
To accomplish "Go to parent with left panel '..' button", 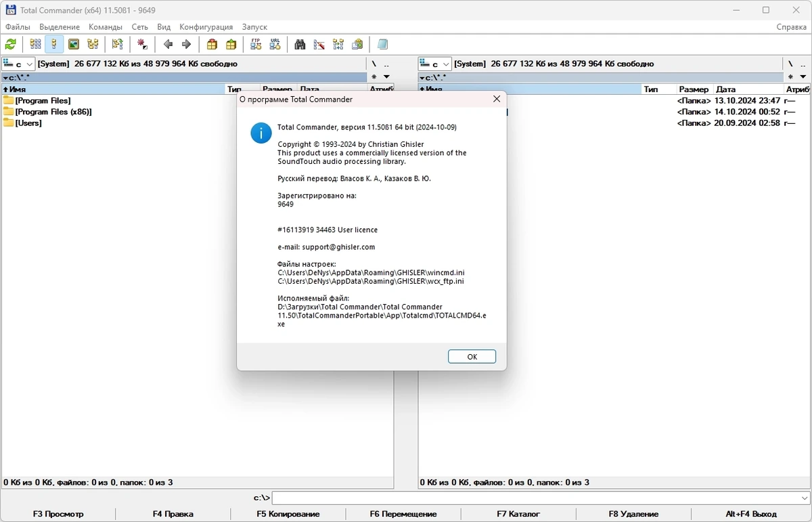I will (x=386, y=64).
